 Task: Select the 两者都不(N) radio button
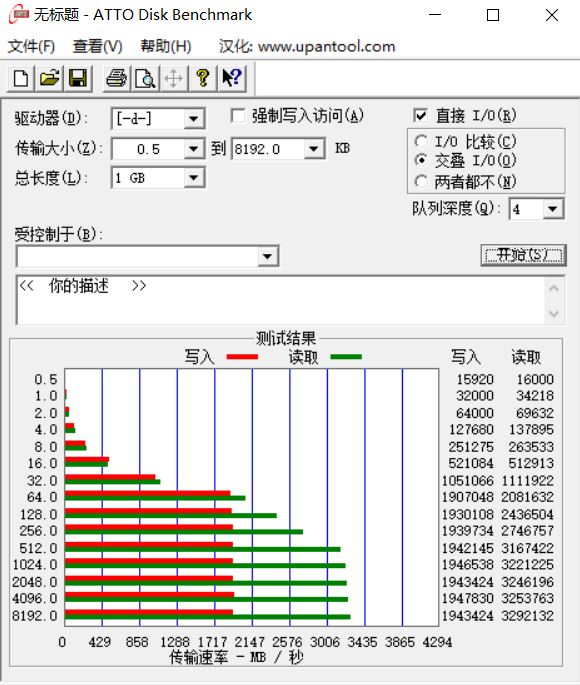[421, 181]
